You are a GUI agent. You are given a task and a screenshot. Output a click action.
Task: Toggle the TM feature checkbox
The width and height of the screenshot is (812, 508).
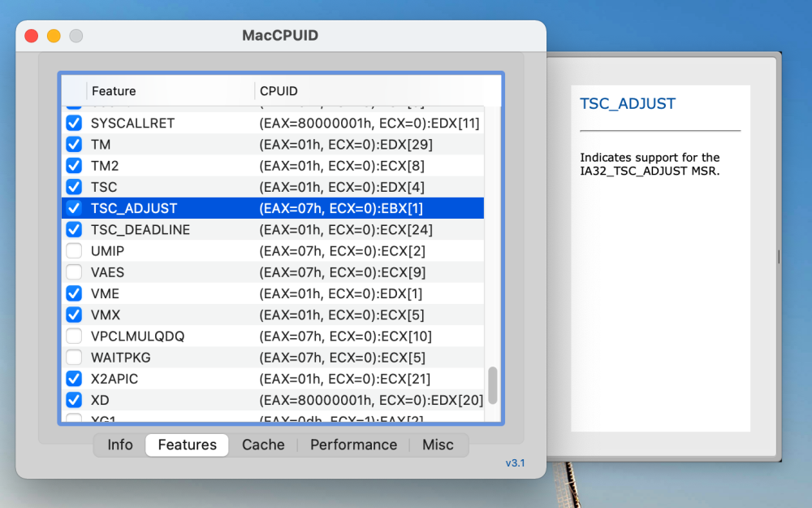(74, 144)
